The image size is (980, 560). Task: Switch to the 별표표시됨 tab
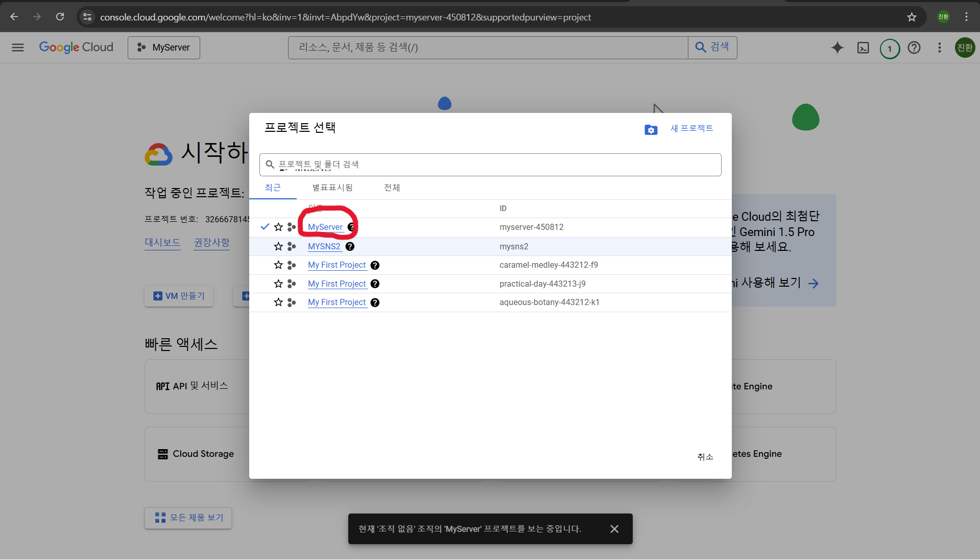coord(332,188)
